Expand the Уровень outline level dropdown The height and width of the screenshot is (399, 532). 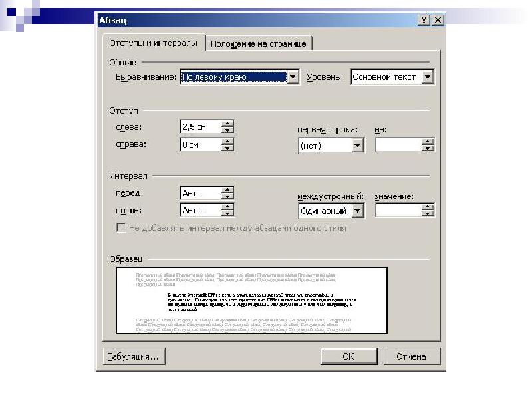point(428,78)
